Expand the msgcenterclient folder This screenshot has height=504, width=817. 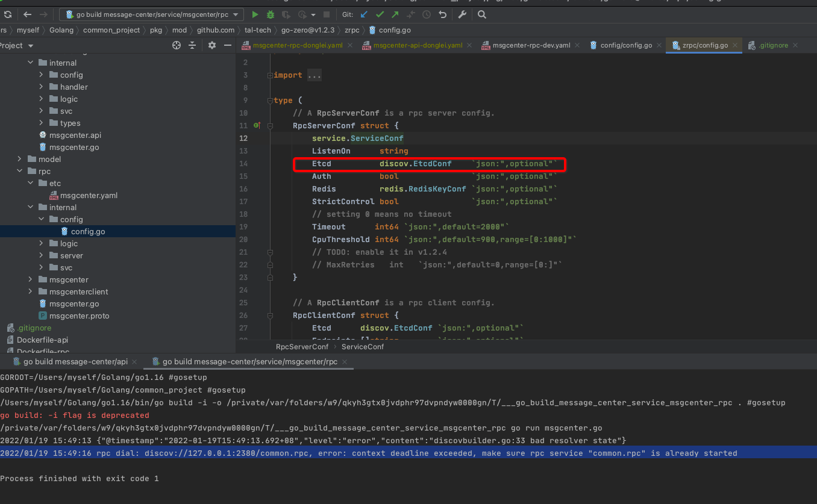[30, 291]
